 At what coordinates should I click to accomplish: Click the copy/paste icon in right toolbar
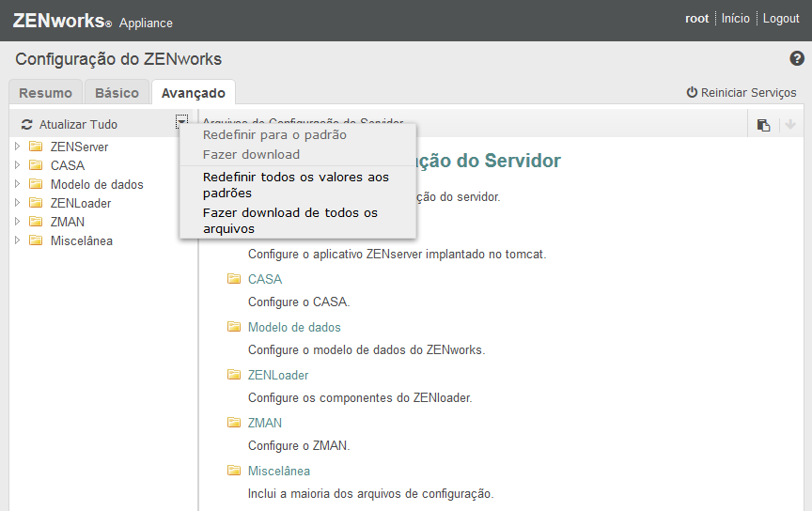tap(763, 125)
